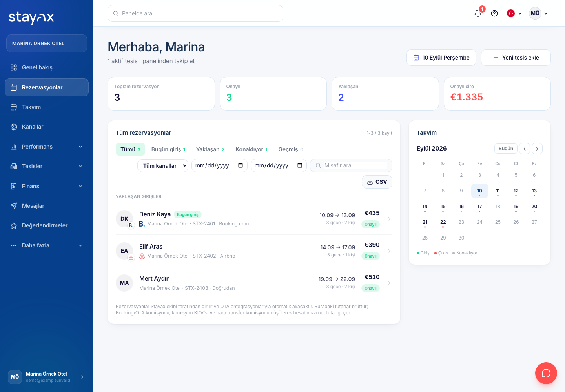Expand Tesisler submenu chevron
Image resolution: width=565 pixels, height=392 pixels.
(x=80, y=166)
